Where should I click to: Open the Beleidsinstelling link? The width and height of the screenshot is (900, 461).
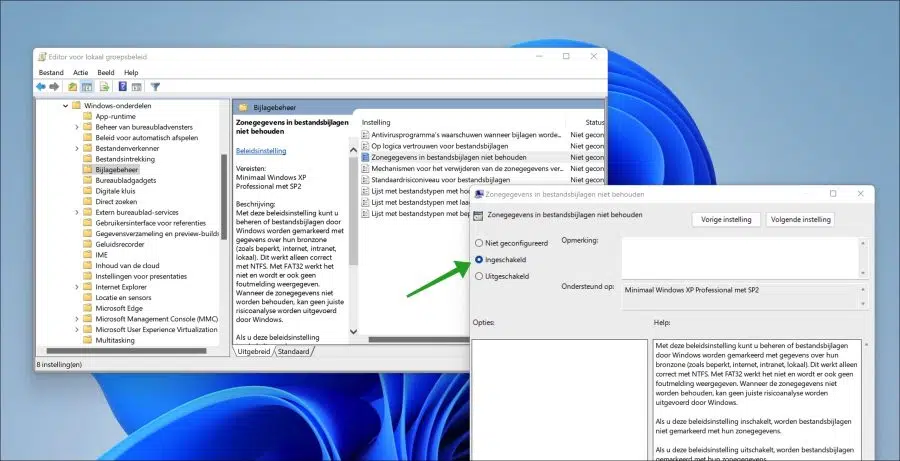click(x=261, y=151)
